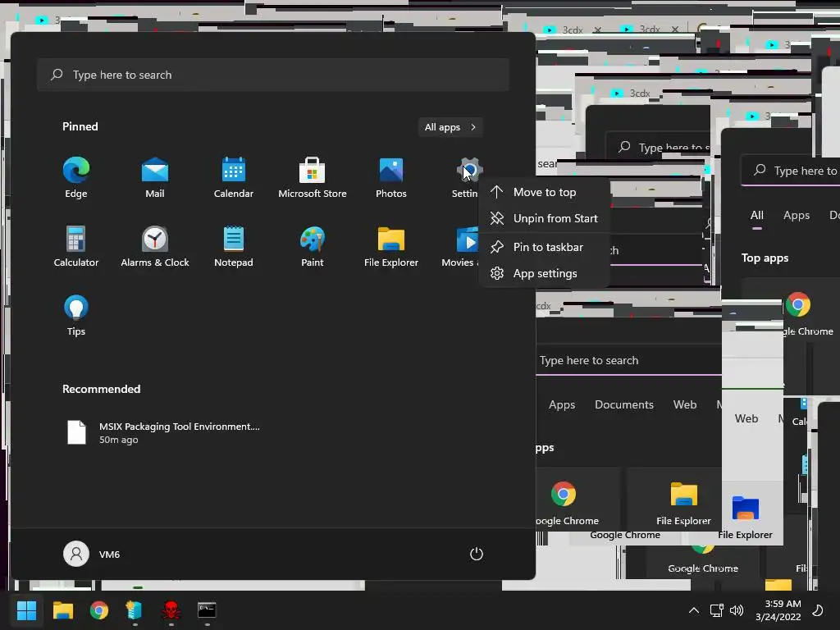Viewport: 840px width, 630px height.
Task: Open File Explorer in Pinned section
Action: click(391, 247)
